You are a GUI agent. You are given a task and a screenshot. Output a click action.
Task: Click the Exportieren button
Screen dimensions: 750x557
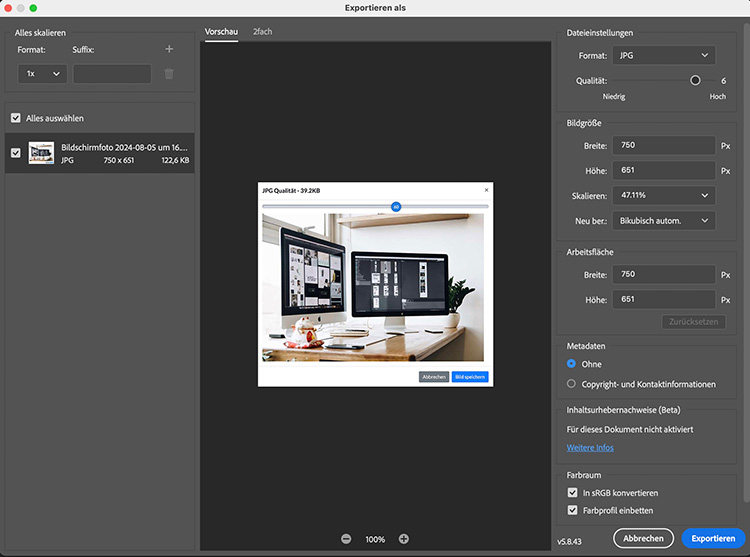(x=713, y=538)
